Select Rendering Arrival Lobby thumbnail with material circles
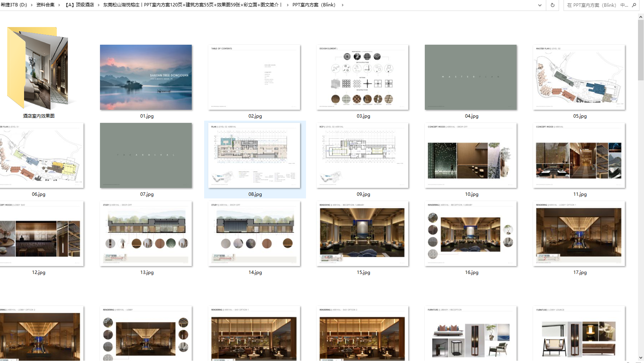The height and width of the screenshot is (363, 644). tap(146, 334)
